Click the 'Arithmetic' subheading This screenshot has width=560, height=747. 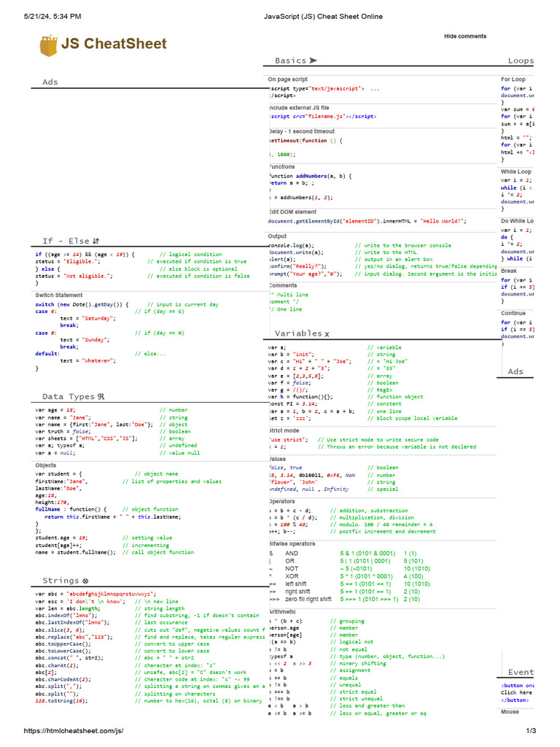(x=282, y=612)
